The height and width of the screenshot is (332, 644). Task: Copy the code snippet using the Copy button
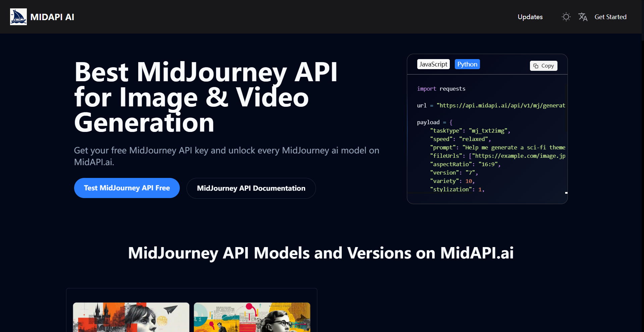(x=543, y=66)
